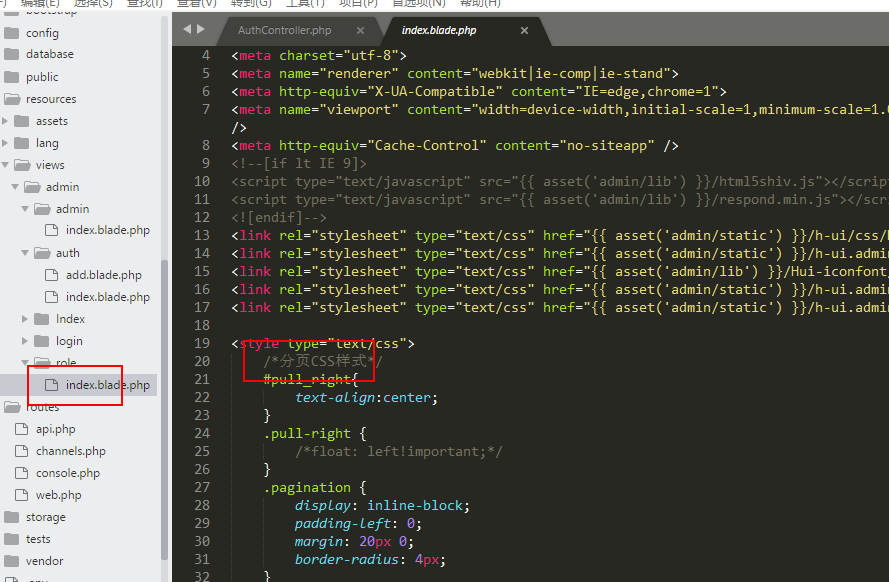The image size is (889, 582).
Task: Click the sidebar vertical scrollbar
Action: click(x=165, y=400)
